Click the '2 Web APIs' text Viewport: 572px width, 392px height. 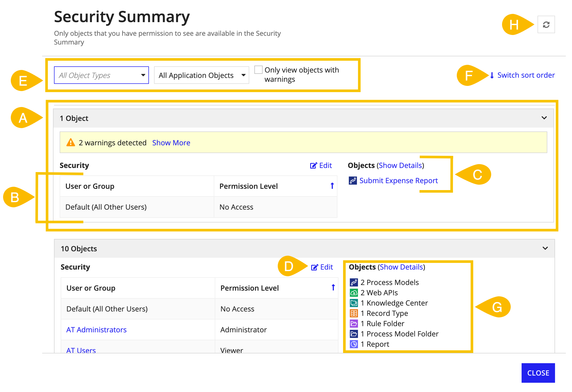pyautogui.click(x=379, y=293)
